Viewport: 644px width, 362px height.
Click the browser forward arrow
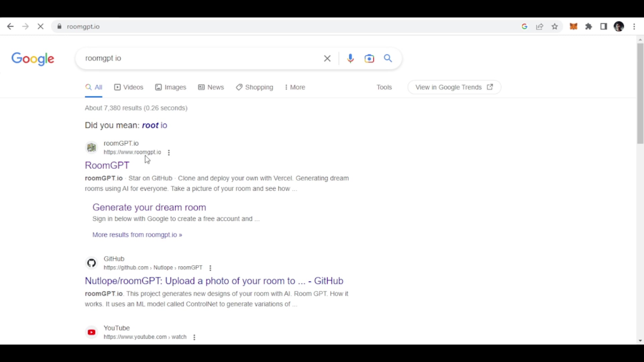pos(25,26)
